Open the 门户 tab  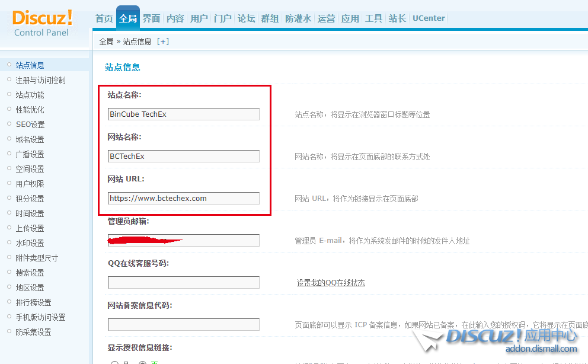(222, 18)
